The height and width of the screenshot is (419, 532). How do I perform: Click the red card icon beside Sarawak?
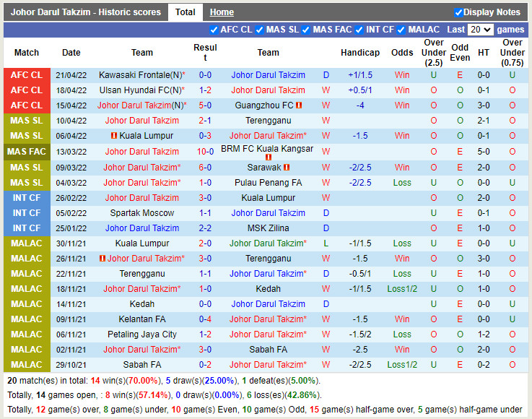pyautogui.click(x=287, y=168)
